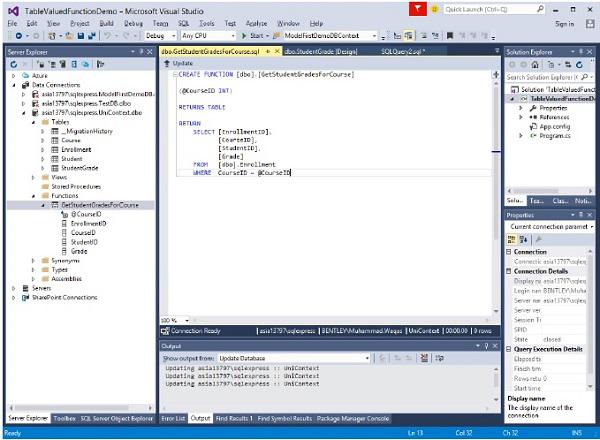Switch Properties grid to Alphabetical sort
600x440 pixels.
coord(523,240)
